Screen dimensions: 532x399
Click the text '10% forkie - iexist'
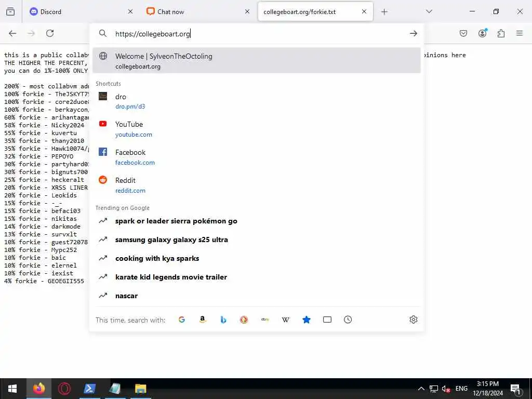(x=38, y=273)
